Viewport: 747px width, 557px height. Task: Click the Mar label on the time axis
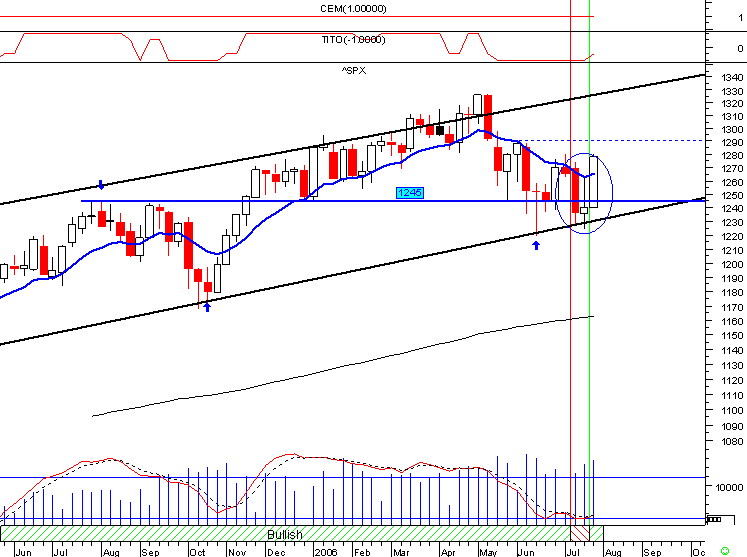tap(401, 552)
